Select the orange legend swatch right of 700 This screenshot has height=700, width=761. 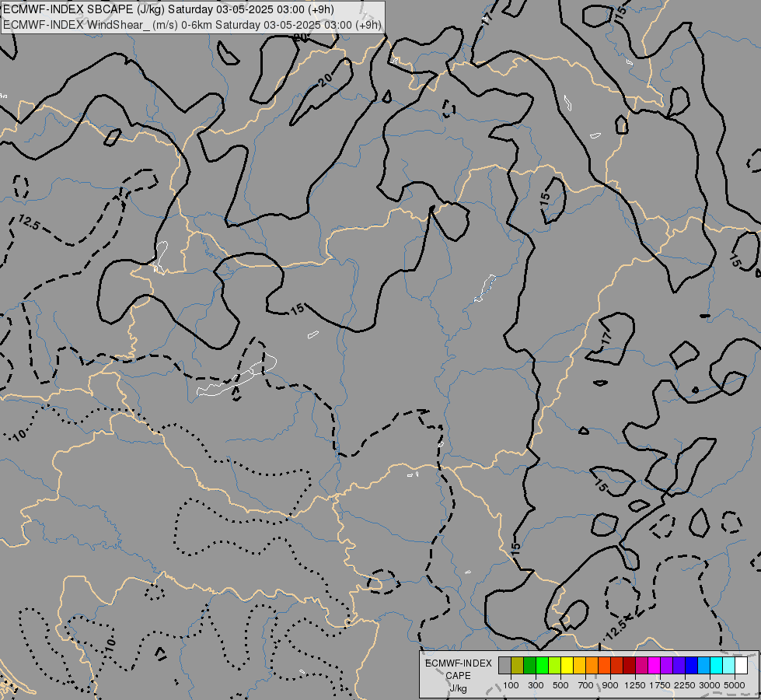pos(592,665)
